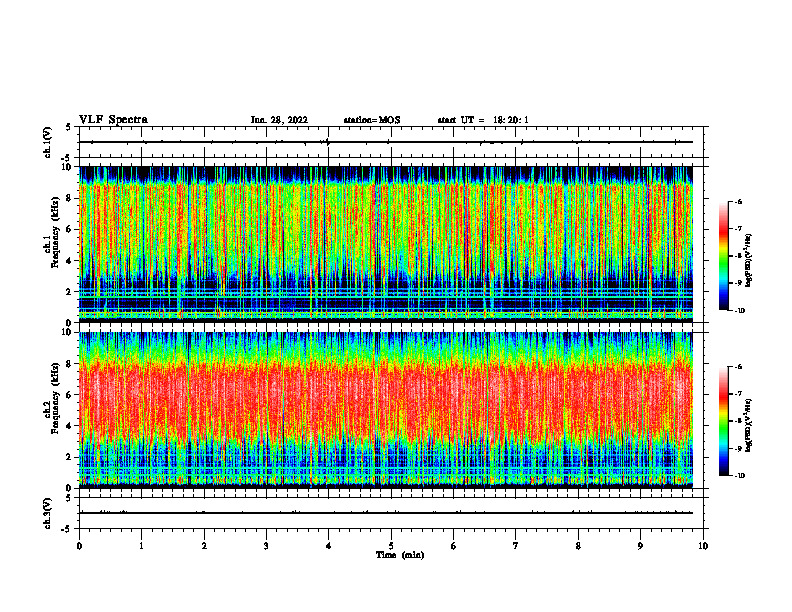Select ch.1 colorbar log(PSD) label text
The height and width of the screenshot is (612, 792).
(x=749, y=261)
